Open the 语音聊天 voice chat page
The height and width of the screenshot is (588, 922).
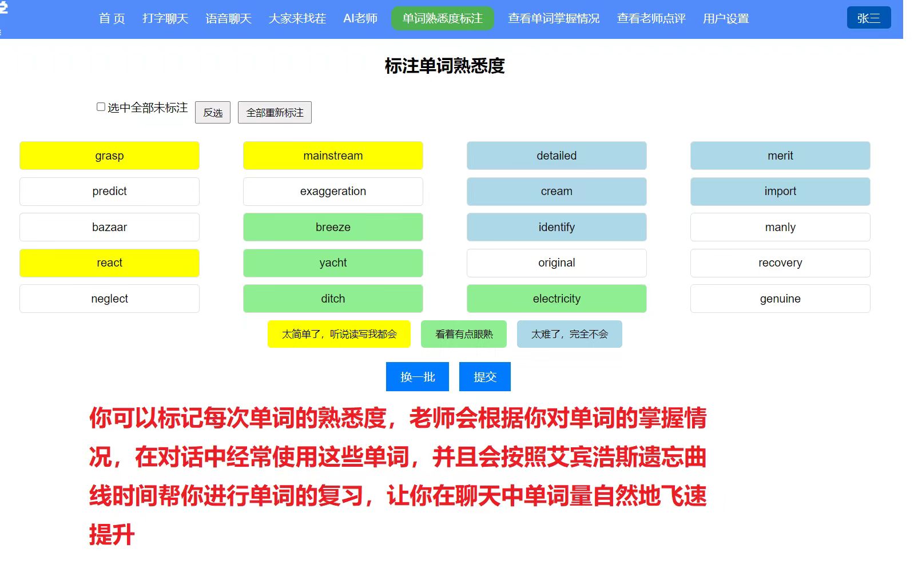pos(228,18)
